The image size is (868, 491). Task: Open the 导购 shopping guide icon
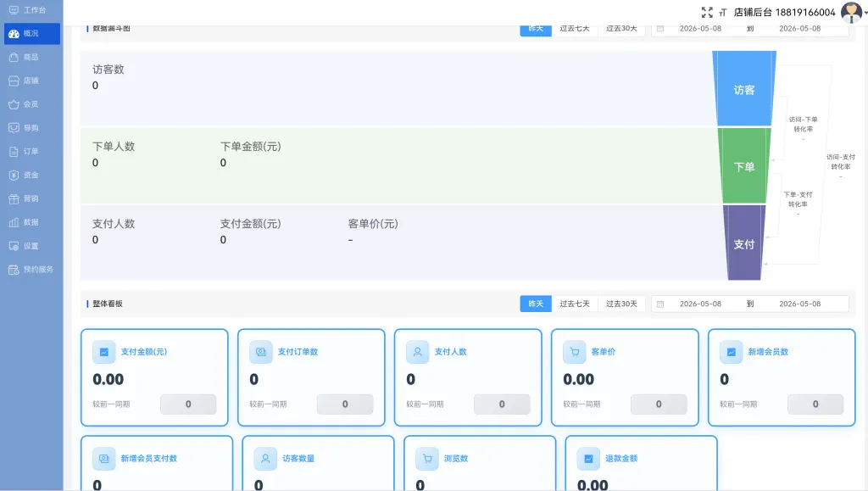(14, 128)
